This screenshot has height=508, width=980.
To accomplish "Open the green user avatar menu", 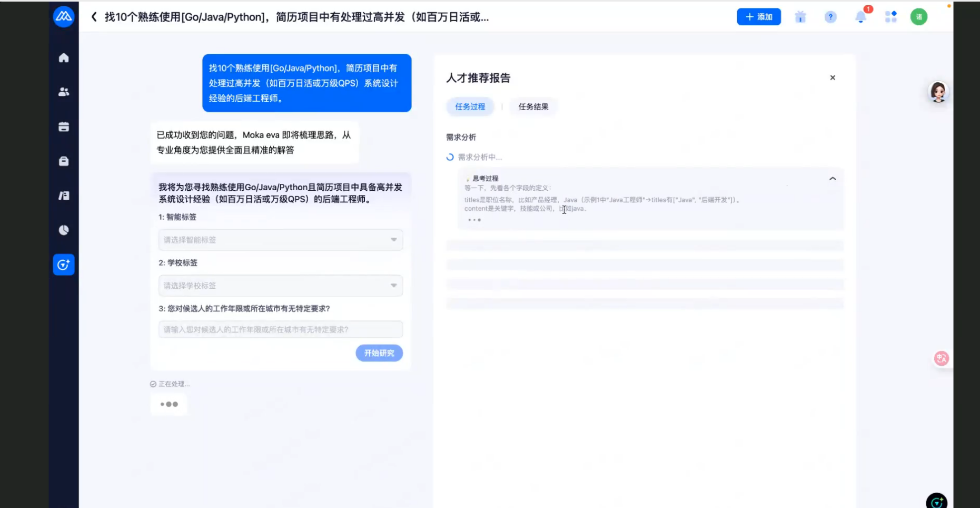I will pyautogui.click(x=919, y=17).
